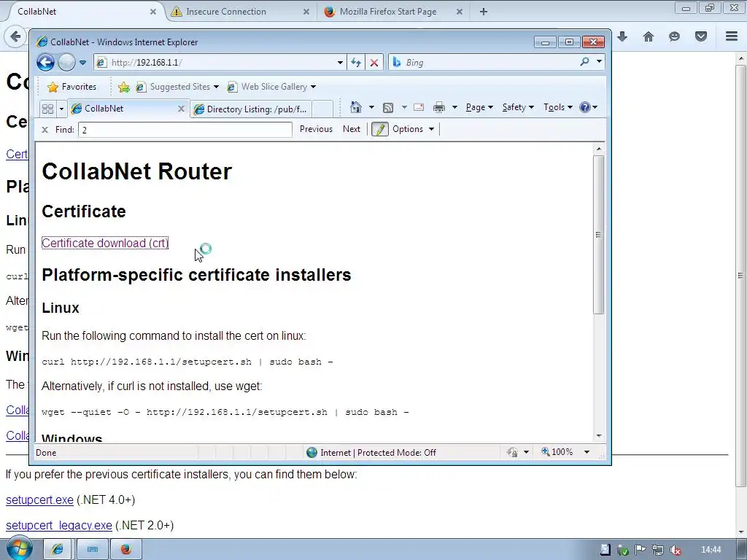Open the Safety menu
The height and width of the screenshot is (560, 747).
pyautogui.click(x=518, y=107)
